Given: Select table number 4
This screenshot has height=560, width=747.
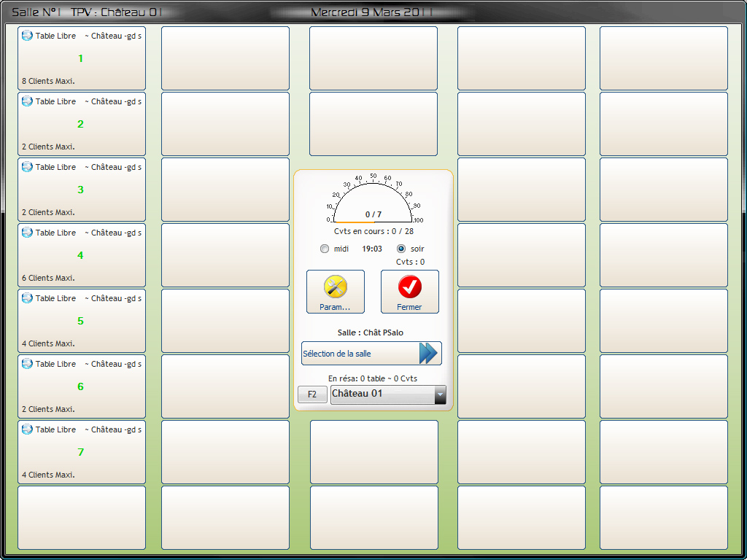Looking at the screenshot, I should (80, 256).
